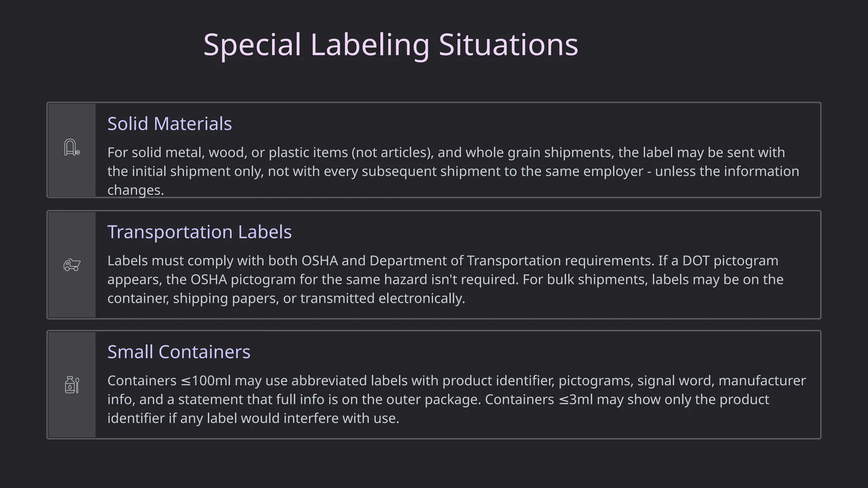Viewport: 868px width, 488px height.
Task: Select the Small Containers heading
Action: click(x=179, y=352)
